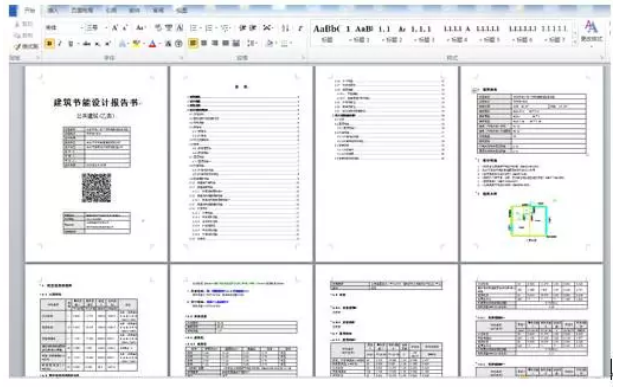622x388 pixels.
Task: Apply the 标题 7 style
Action: click(554, 33)
